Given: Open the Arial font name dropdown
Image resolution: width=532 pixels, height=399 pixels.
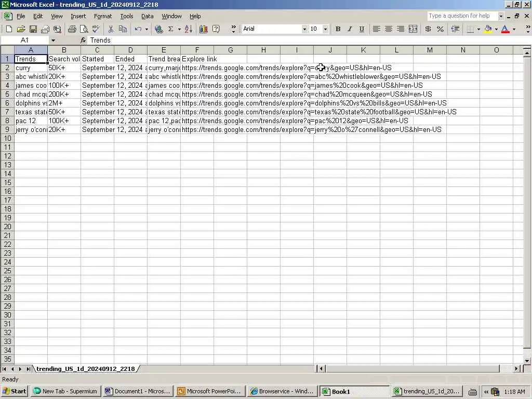Looking at the screenshot, I should click(304, 29).
